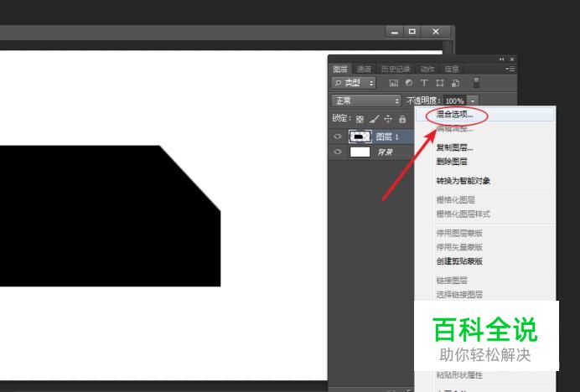The height and width of the screenshot is (392, 580).
Task: Lock position move icon
Action: click(388, 119)
